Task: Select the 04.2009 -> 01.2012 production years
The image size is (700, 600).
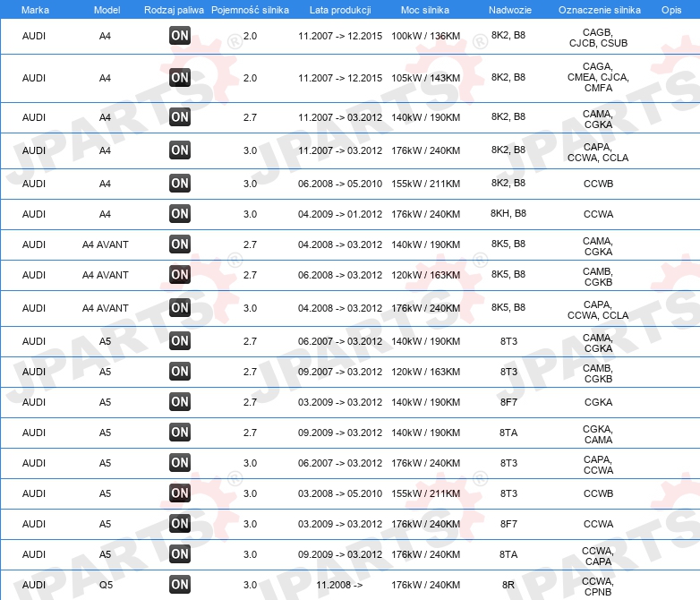Action: click(x=340, y=214)
